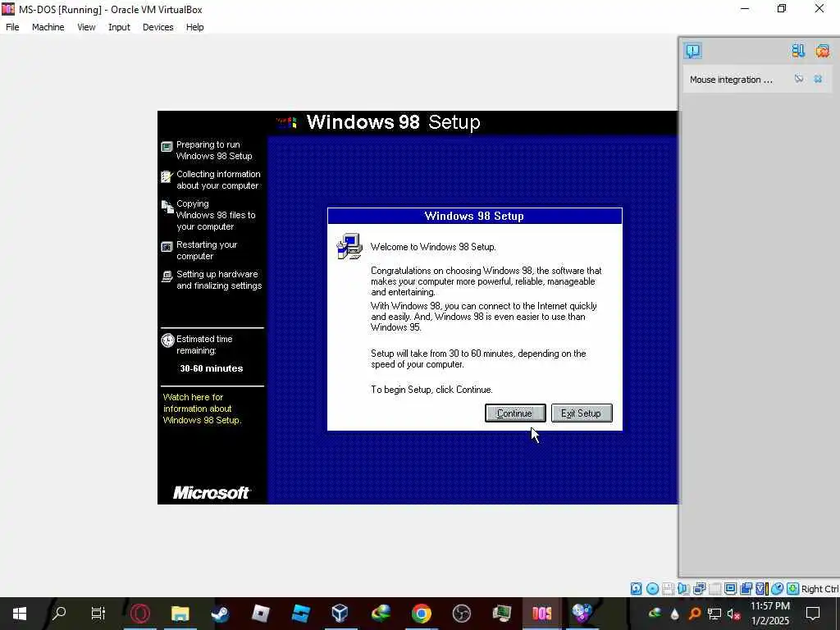Open Internet Download Manager taskbar icon

click(381, 614)
